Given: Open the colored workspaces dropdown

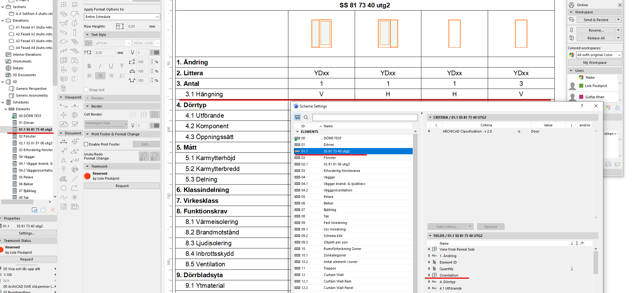Looking at the screenshot, I should pos(599,55).
